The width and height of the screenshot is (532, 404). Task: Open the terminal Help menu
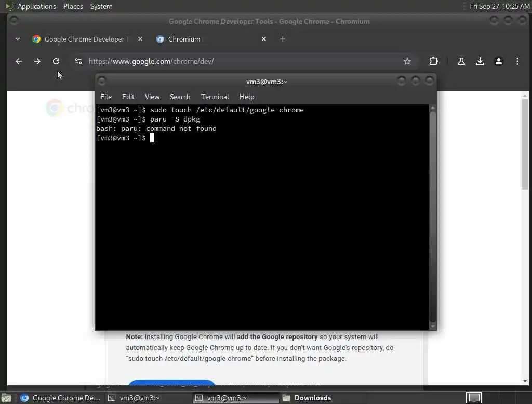pos(247,97)
